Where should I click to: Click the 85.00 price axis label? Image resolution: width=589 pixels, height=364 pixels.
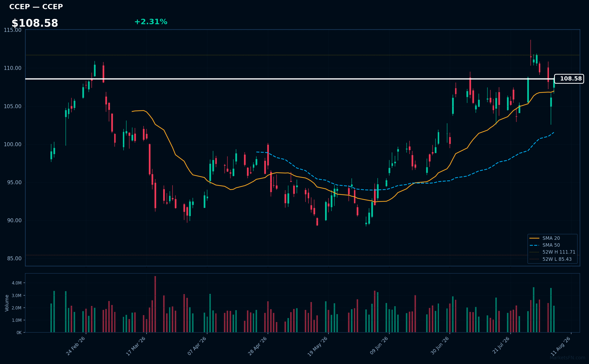pyautogui.click(x=14, y=259)
